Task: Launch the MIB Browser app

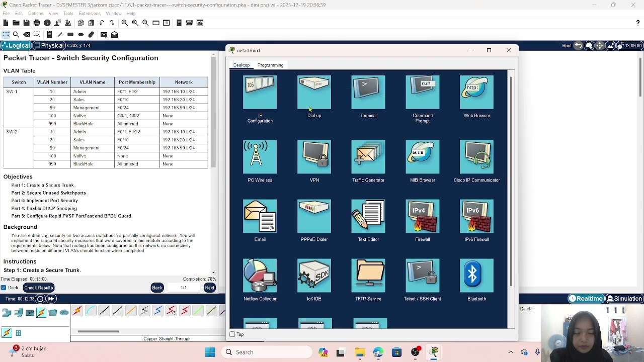Action: click(423, 157)
